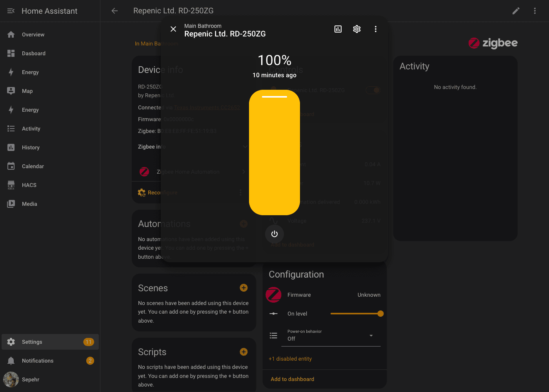
Task: Add a new automation with plus icon
Action: [x=244, y=223]
